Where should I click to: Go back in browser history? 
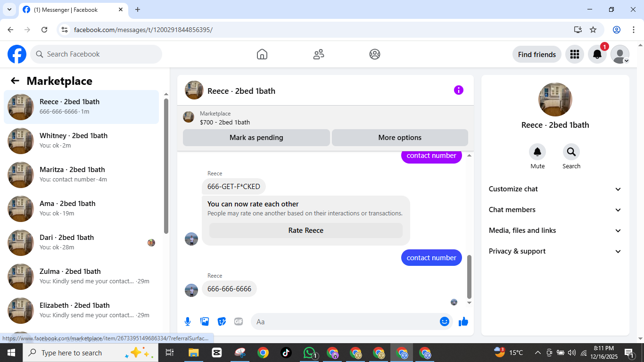click(10, 30)
